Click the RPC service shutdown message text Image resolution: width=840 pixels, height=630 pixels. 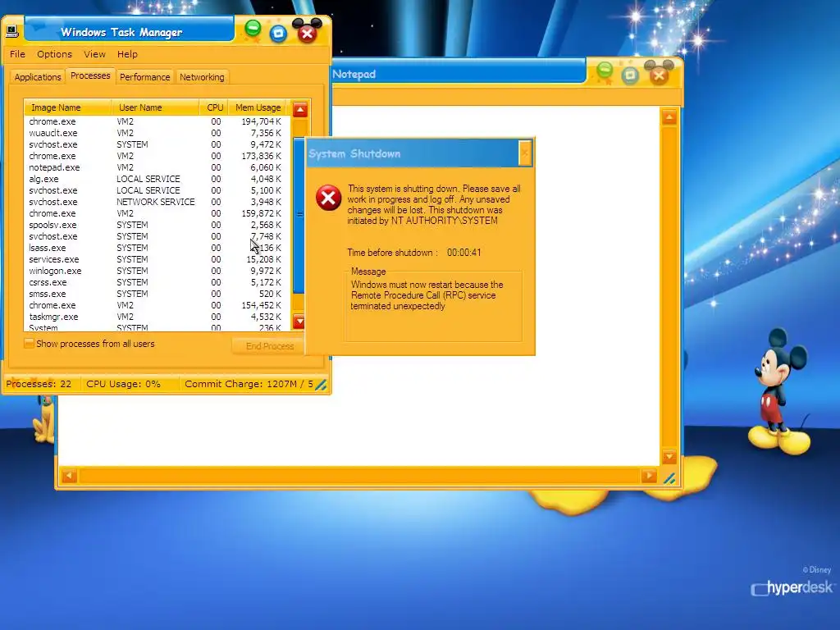click(427, 295)
